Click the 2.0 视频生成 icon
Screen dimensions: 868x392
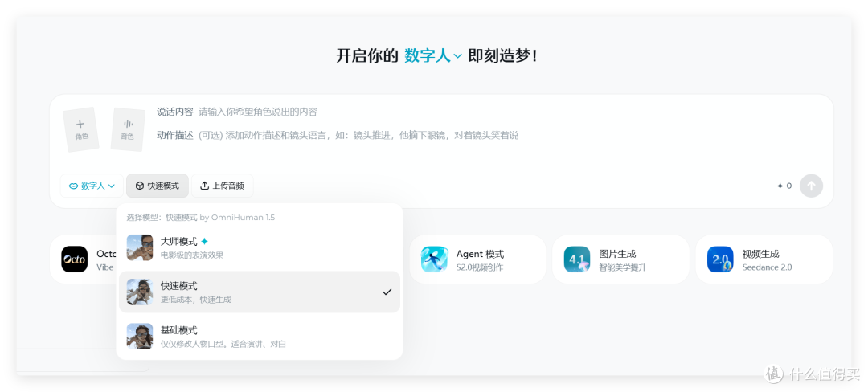coord(720,259)
